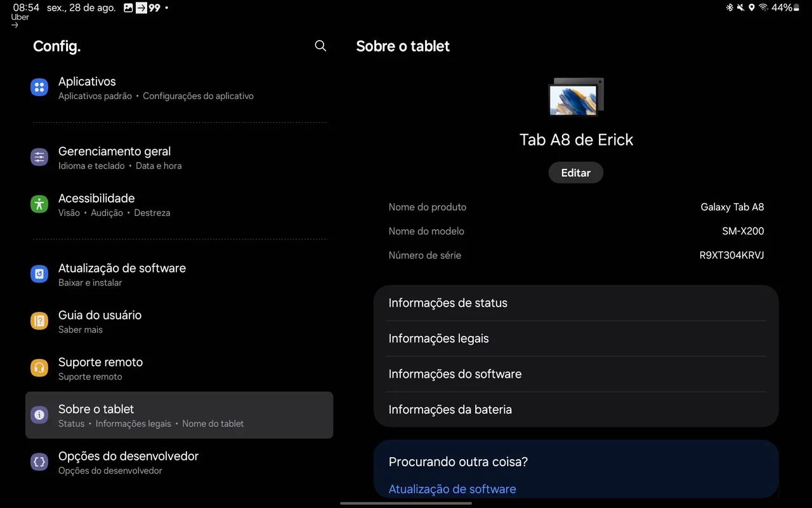Tap the Uber notification label
The image size is (812, 508).
[20, 17]
